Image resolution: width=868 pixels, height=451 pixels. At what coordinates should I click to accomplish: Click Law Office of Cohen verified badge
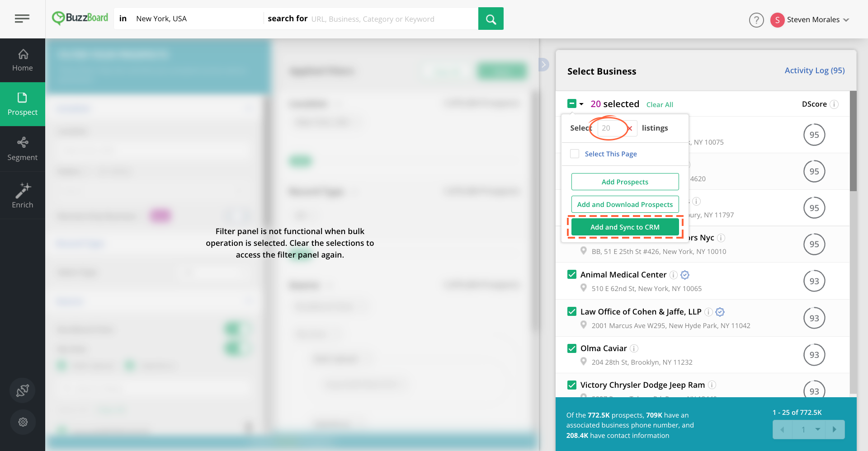coord(720,312)
